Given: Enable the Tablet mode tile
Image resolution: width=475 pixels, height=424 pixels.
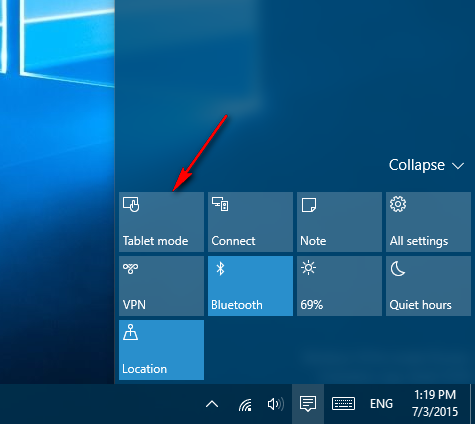Looking at the screenshot, I should [161, 222].
